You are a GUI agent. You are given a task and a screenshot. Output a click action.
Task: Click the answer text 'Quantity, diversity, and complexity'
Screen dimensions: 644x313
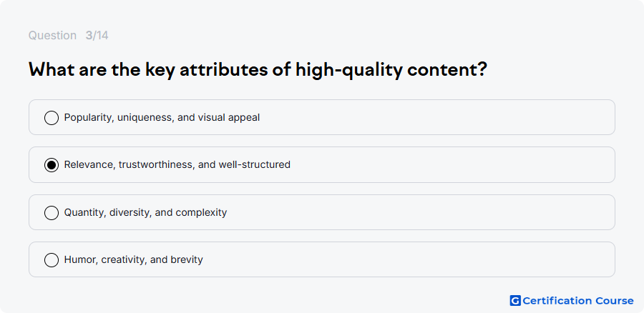pos(145,212)
